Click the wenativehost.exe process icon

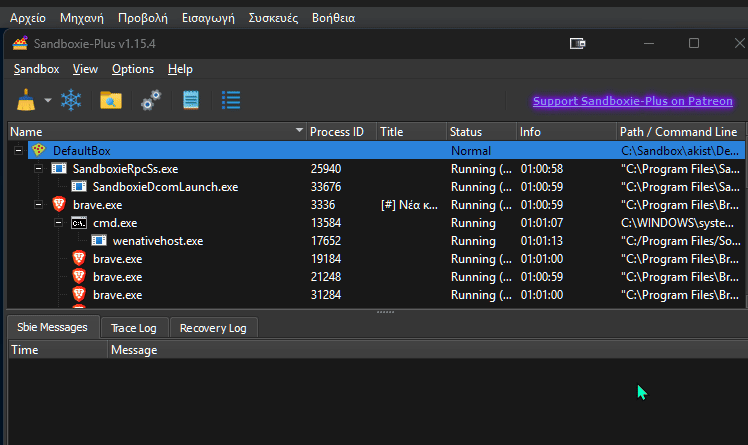(99, 240)
